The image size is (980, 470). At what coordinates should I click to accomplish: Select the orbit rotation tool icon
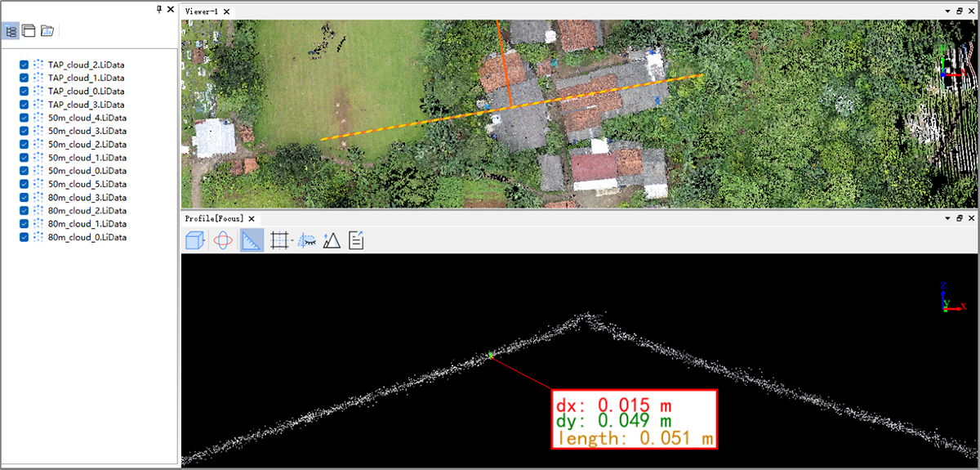tap(223, 241)
